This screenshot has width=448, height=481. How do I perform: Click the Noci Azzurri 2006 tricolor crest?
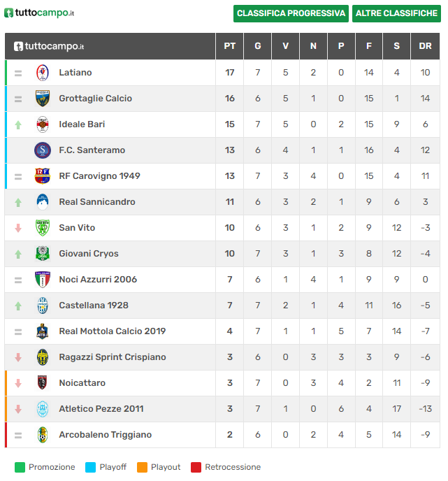[43, 280]
